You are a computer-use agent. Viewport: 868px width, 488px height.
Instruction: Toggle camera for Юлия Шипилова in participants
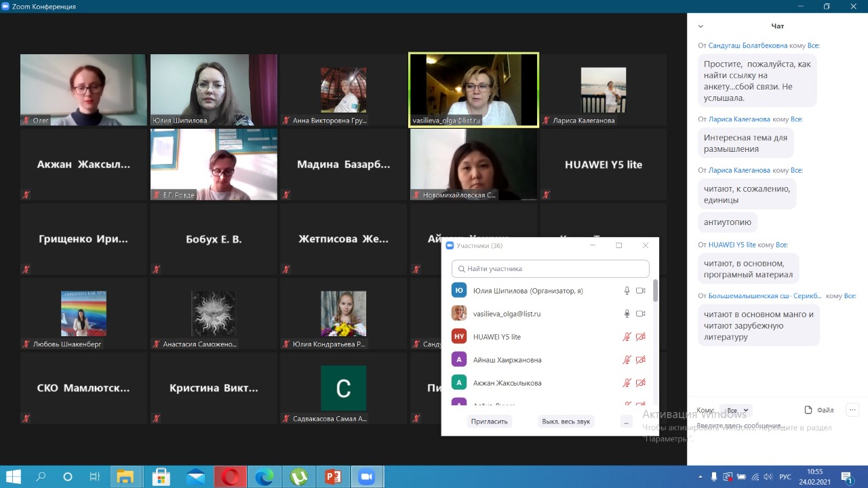click(x=641, y=291)
